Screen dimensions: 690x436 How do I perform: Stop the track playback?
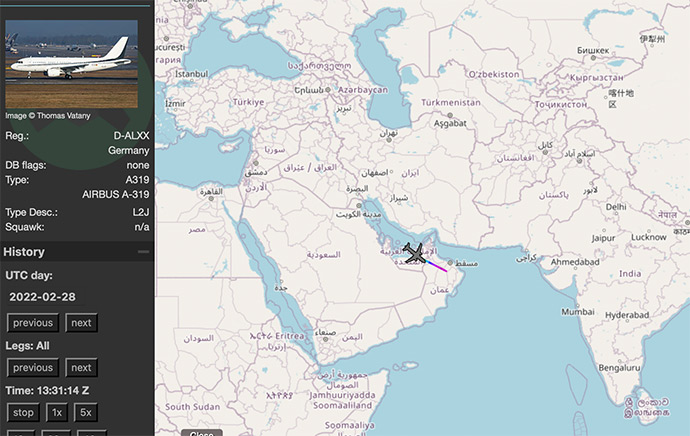pos(22,412)
